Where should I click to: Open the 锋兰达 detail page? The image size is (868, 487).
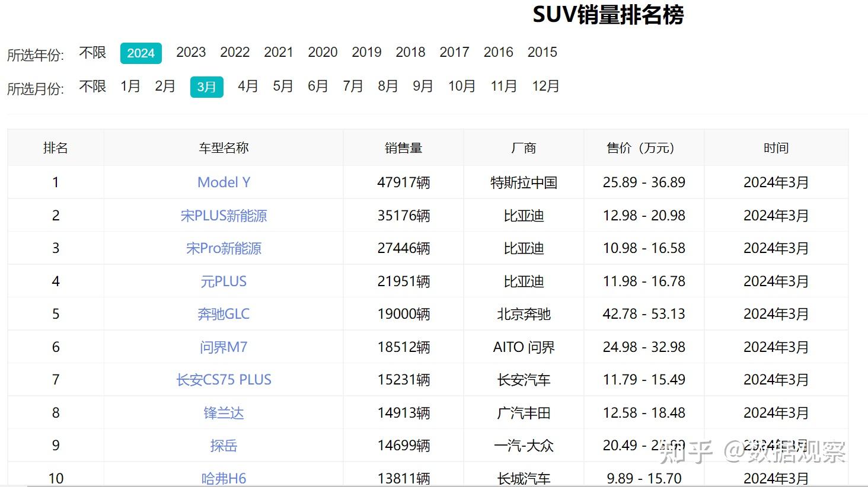point(224,412)
